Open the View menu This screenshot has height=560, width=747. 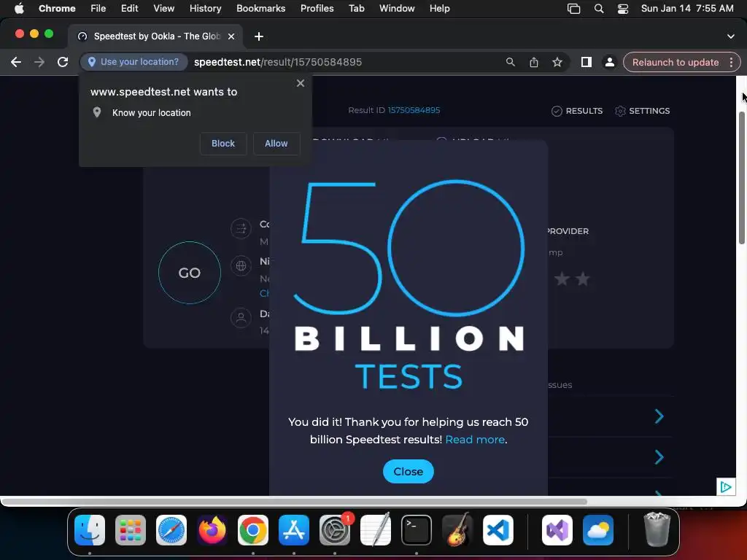pyautogui.click(x=163, y=9)
